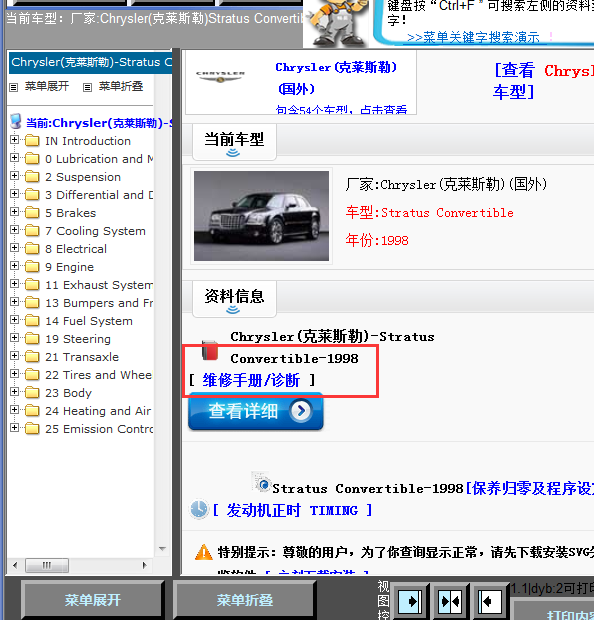
Task: Click the tree scrollbar right arrow
Action: click(144, 565)
